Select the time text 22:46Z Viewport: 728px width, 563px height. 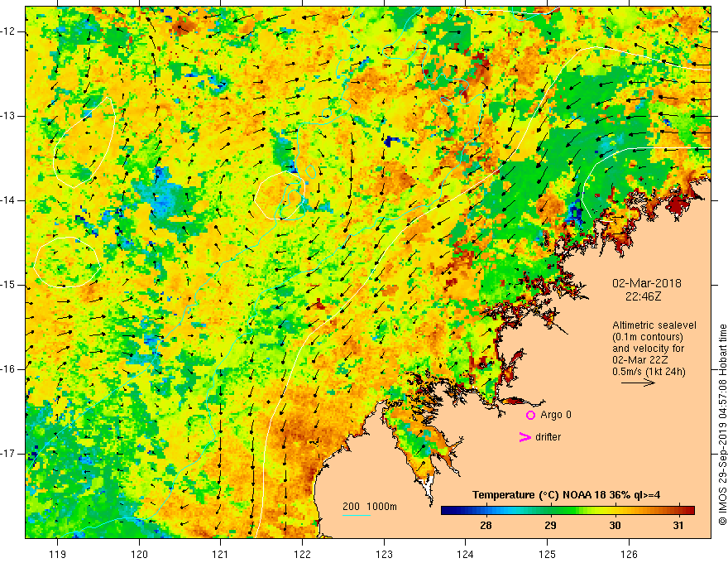(x=643, y=296)
